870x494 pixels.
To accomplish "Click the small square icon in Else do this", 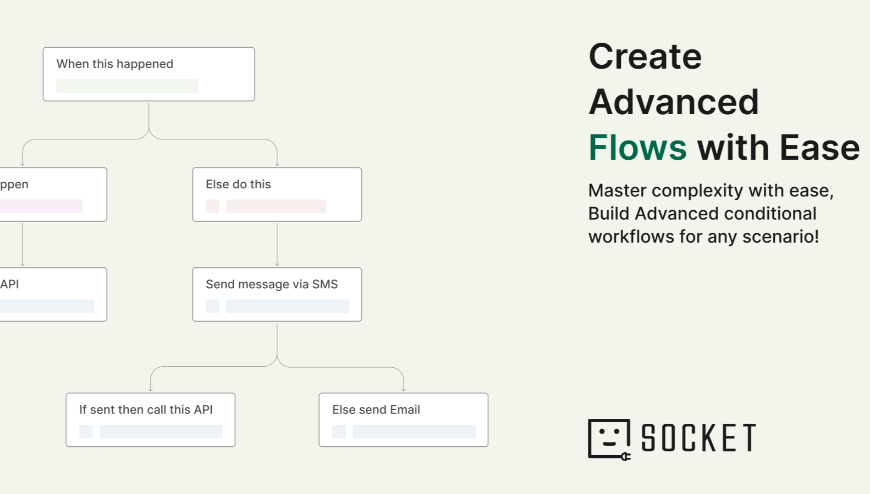I will (x=212, y=206).
